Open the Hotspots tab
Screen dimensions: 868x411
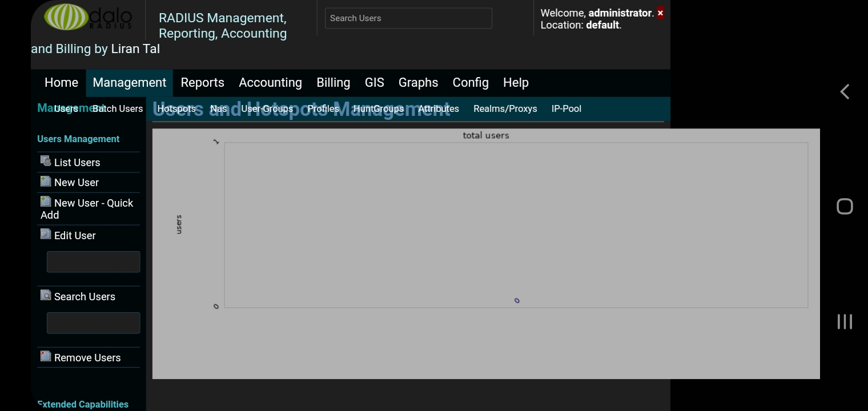point(176,108)
